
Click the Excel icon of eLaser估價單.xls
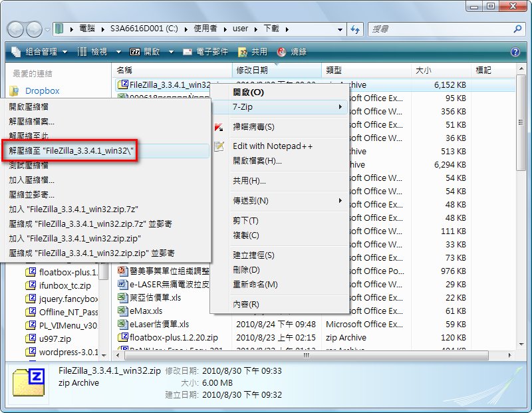point(122,324)
